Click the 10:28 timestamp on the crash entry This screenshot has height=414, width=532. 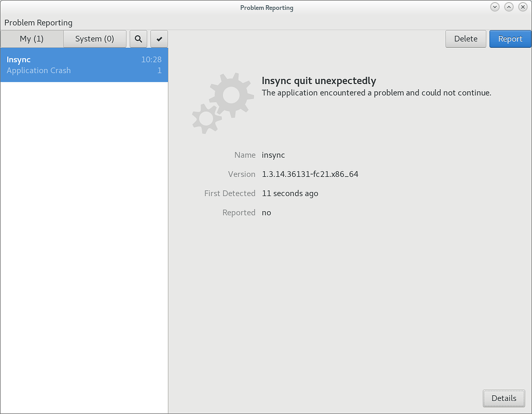(151, 59)
